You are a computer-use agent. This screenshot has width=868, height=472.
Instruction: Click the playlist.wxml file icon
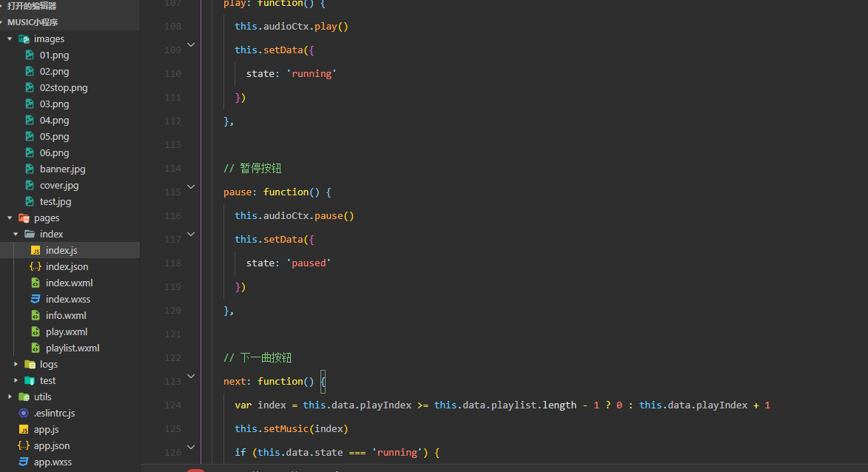pos(36,348)
